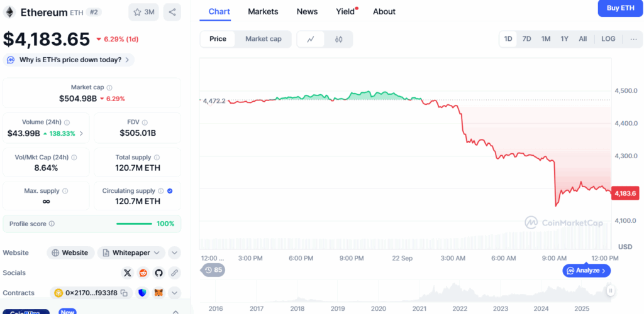Open the Reddit social link
644x314 pixels.
[143, 273]
